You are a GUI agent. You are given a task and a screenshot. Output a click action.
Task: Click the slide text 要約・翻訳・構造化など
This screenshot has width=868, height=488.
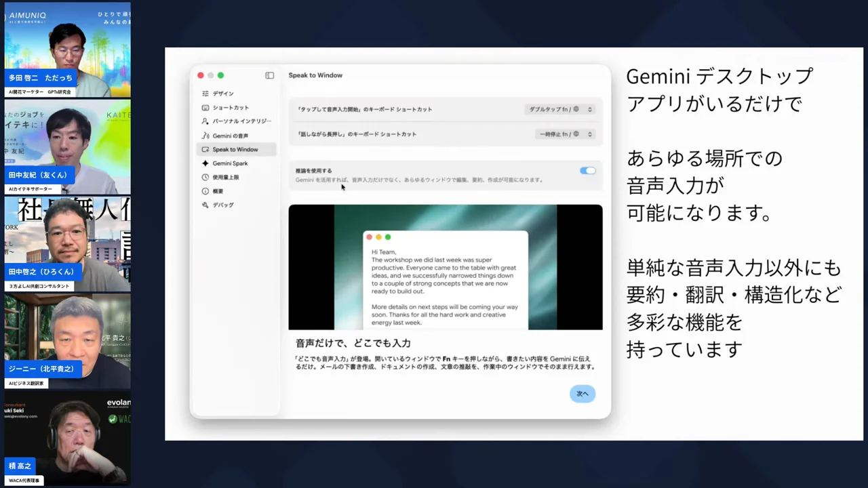734,296
